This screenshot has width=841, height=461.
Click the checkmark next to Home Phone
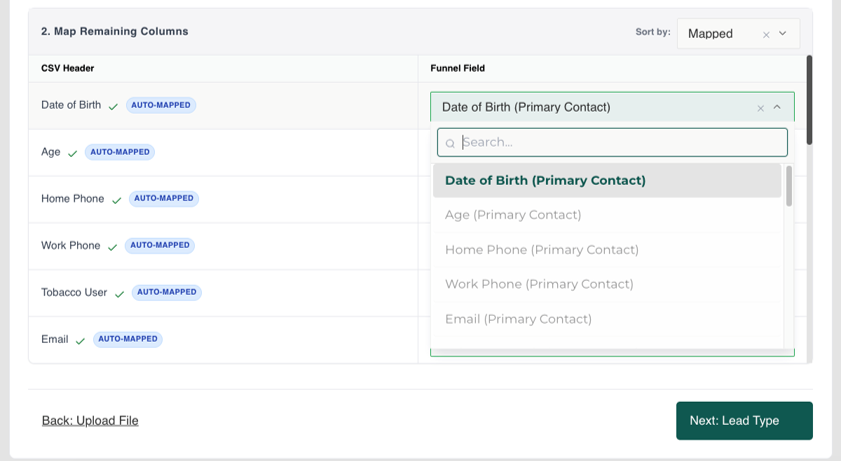(116, 200)
